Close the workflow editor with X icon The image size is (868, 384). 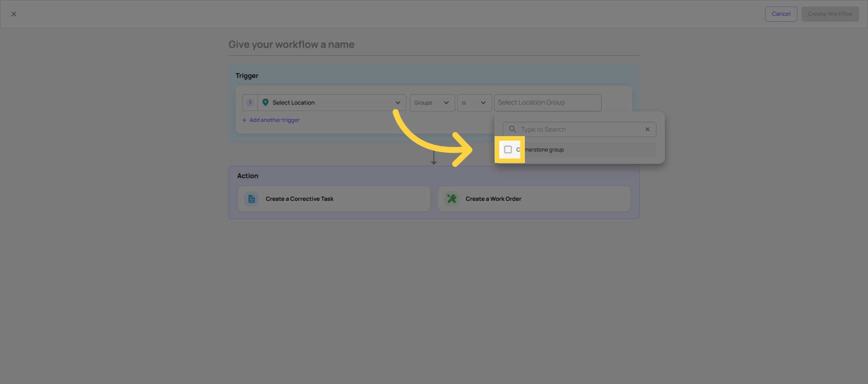click(x=14, y=14)
